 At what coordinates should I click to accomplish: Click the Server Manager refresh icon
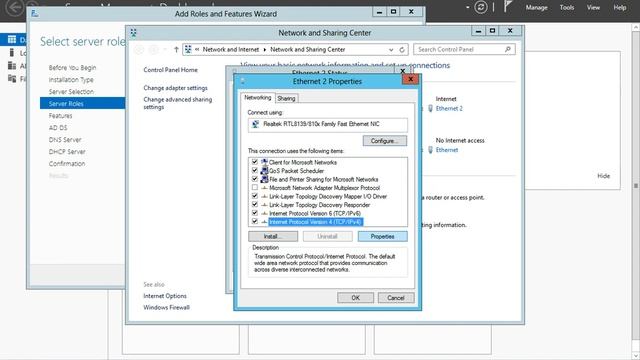coord(481,7)
